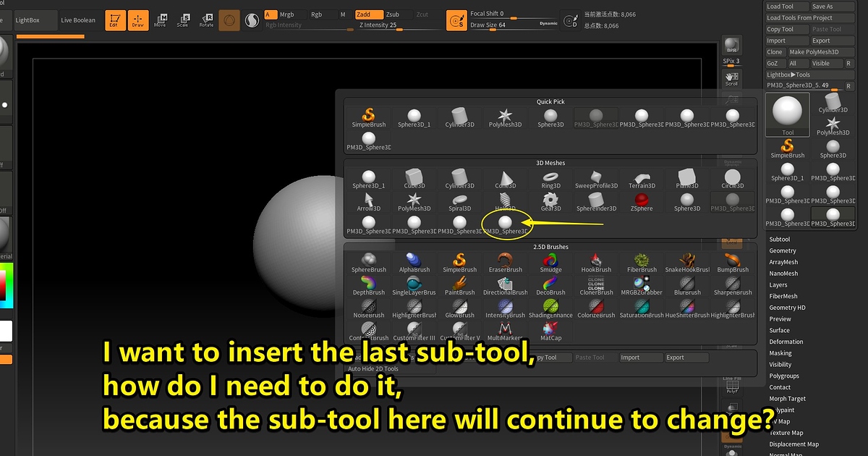Choose the Plane3D primitive
Image resolution: width=868 pixels, height=456 pixels.
(x=687, y=179)
